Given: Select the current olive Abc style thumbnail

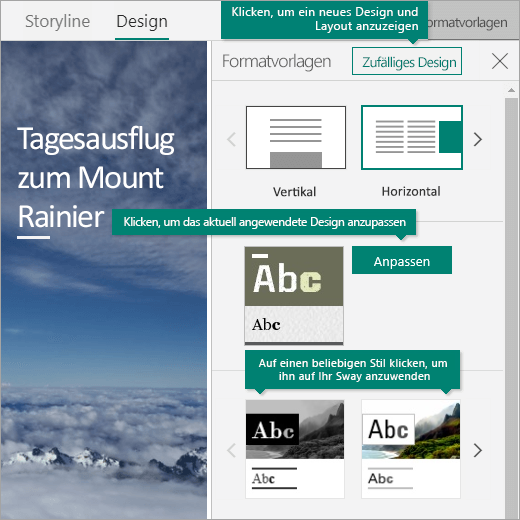Looking at the screenshot, I should (x=294, y=295).
